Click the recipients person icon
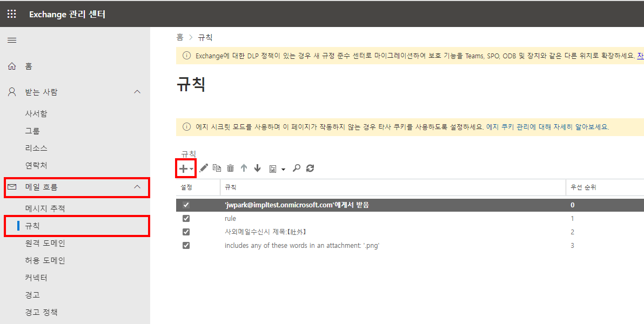The height and width of the screenshot is (324, 644). click(x=12, y=92)
